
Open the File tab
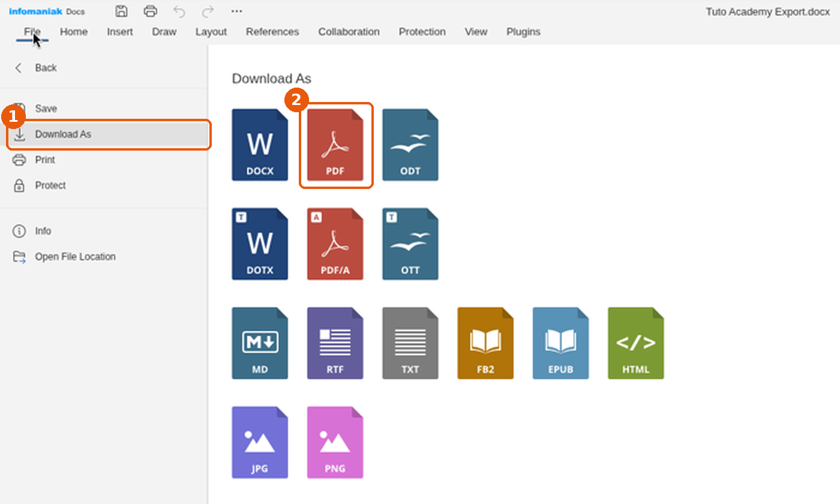(x=32, y=32)
